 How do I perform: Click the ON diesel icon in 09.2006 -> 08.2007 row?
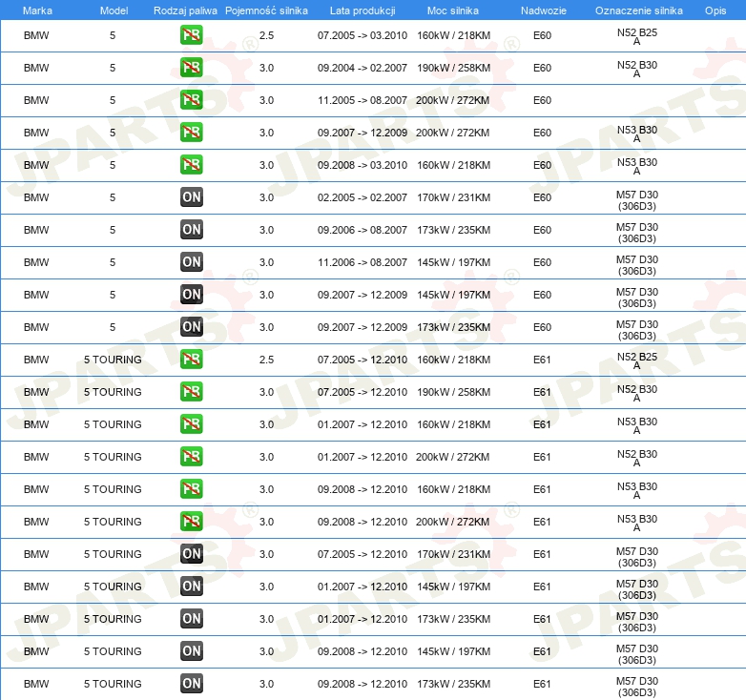191,229
